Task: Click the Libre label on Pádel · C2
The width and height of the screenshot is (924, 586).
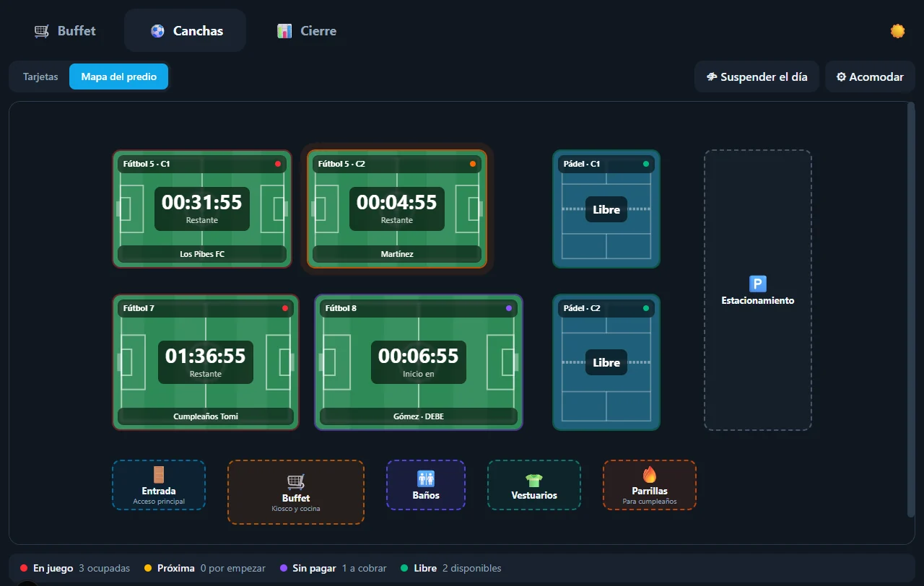Action: click(606, 362)
